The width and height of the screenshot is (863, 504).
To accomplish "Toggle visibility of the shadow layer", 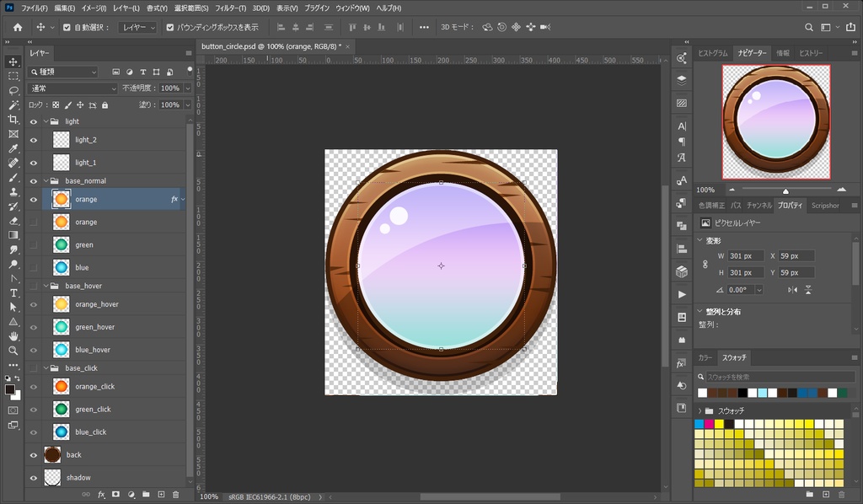I will [33, 477].
